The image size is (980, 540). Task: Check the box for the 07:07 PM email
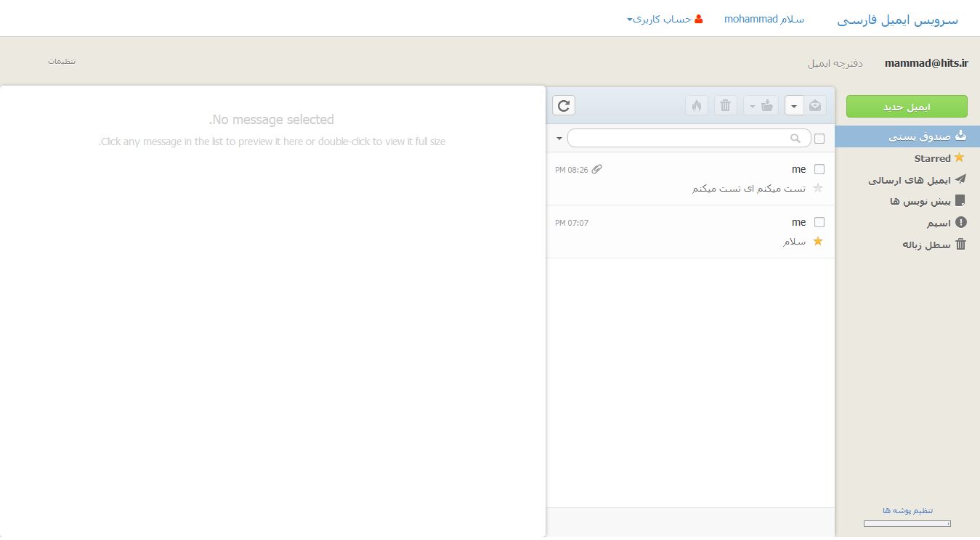pos(819,222)
